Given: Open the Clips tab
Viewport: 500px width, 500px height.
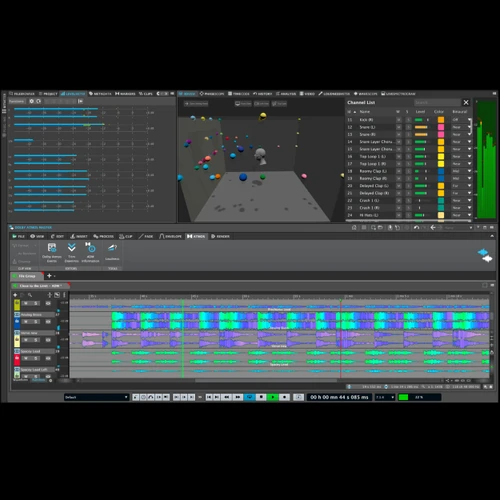Looking at the screenshot, I should pos(146,94).
